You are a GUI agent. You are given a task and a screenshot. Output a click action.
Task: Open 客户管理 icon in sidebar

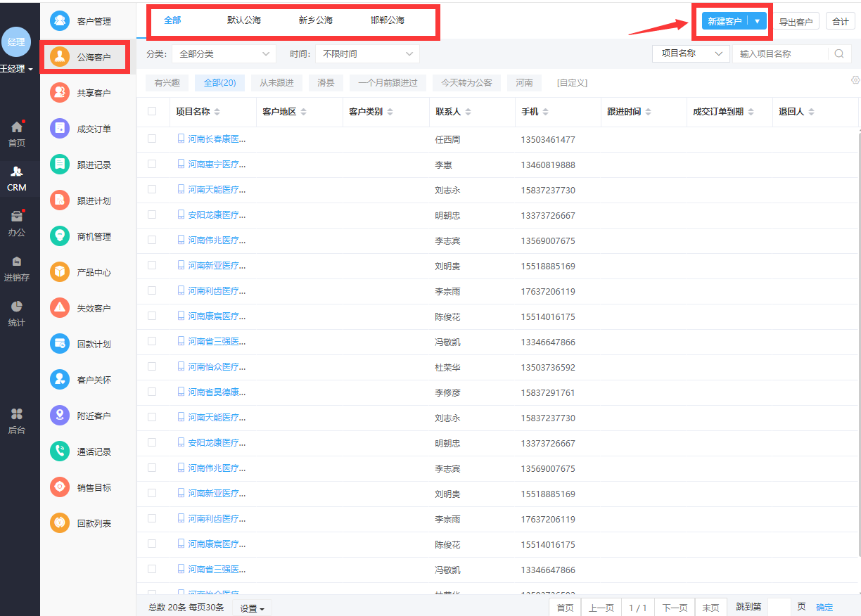(x=60, y=21)
